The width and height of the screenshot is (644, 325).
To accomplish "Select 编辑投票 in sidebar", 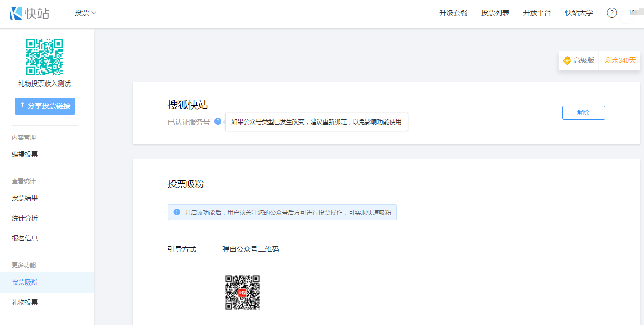I will pyautogui.click(x=25, y=154).
